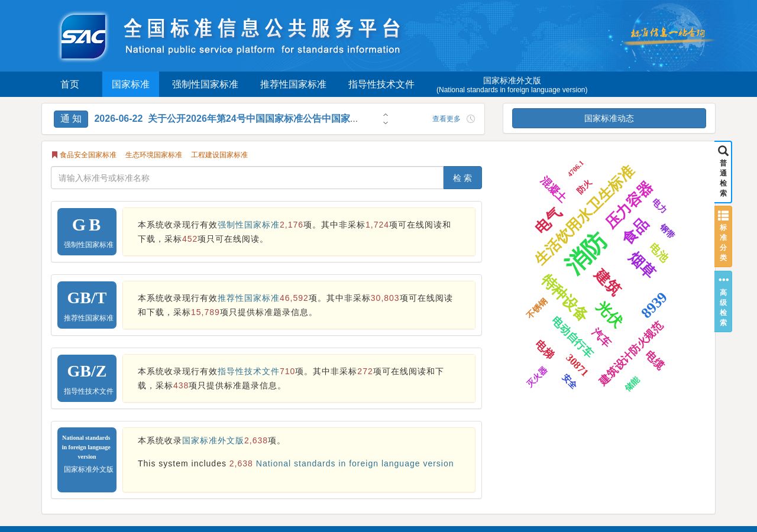Open 强制性国家标准 navigation item

[205, 85]
